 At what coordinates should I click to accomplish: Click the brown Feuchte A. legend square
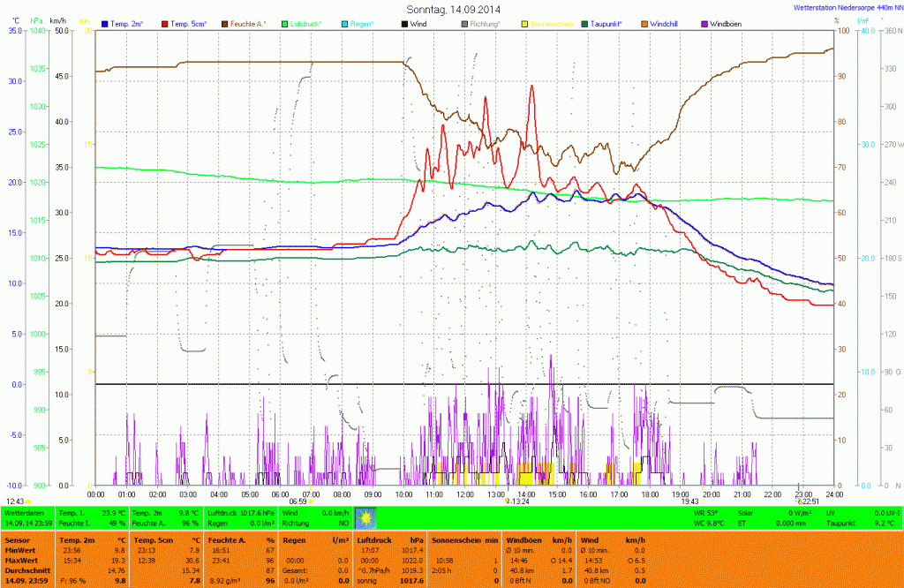click(225, 22)
